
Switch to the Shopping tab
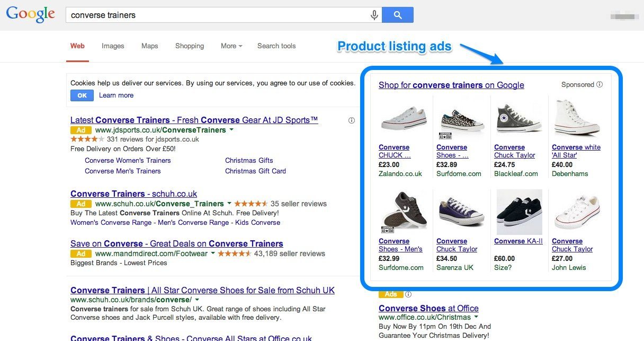point(190,46)
